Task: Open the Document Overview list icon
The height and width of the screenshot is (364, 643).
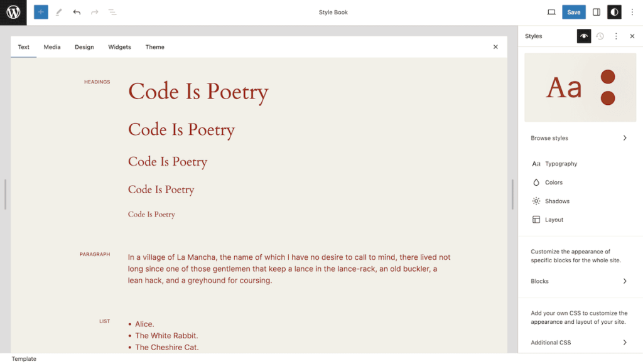Action: pyautogui.click(x=112, y=12)
